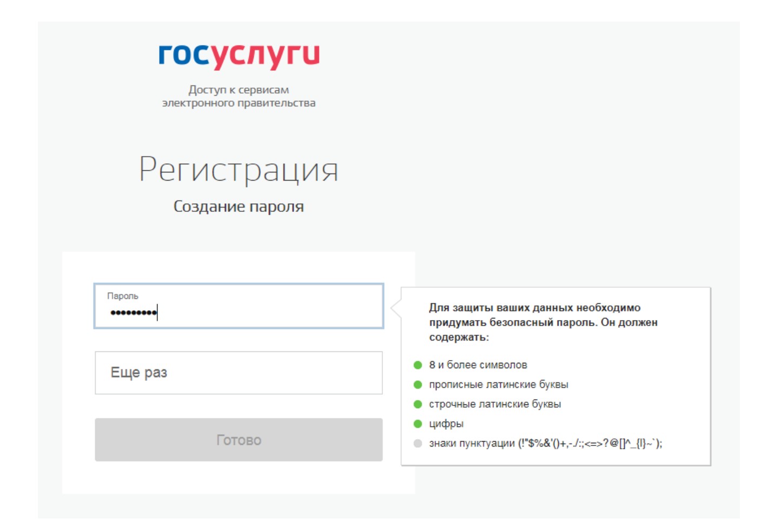Click the 8 и более символов requirement text
The height and width of the screenshot is (532, 761).
pyautogui.click(x=478, y=365)
